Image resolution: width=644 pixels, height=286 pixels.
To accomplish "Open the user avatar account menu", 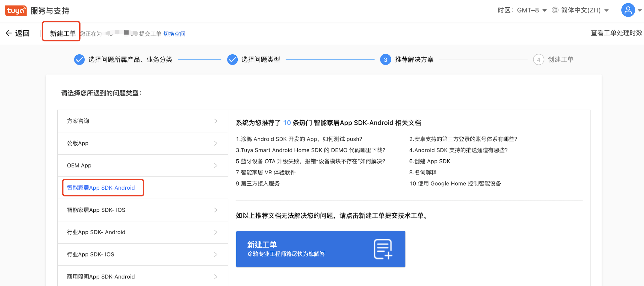I will pos(628,10).
